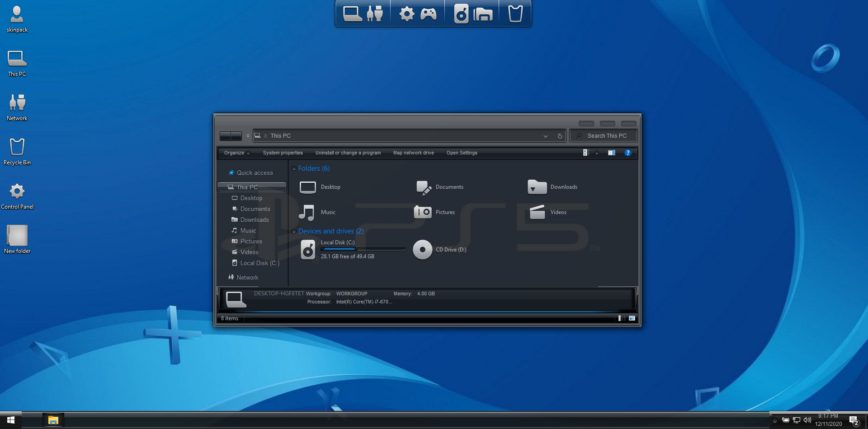The height and width of the screenshot is (429, 868).
Task: Open the address bar history dropdown
Action: tap(546, 136)
